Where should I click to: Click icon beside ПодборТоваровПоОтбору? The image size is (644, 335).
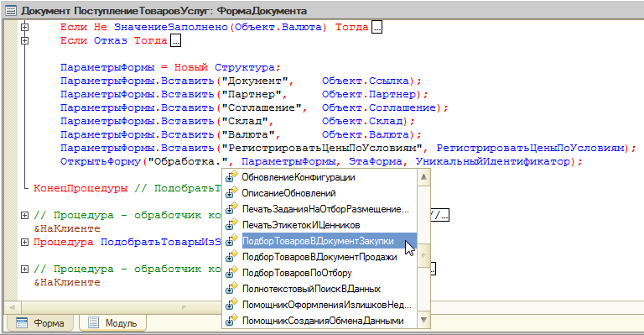231,273
